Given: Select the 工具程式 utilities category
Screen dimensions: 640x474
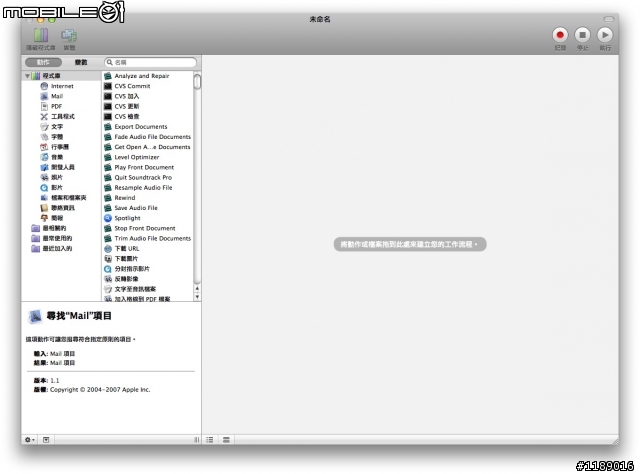Looking at the screenshot, I should (x=61, y=117).
